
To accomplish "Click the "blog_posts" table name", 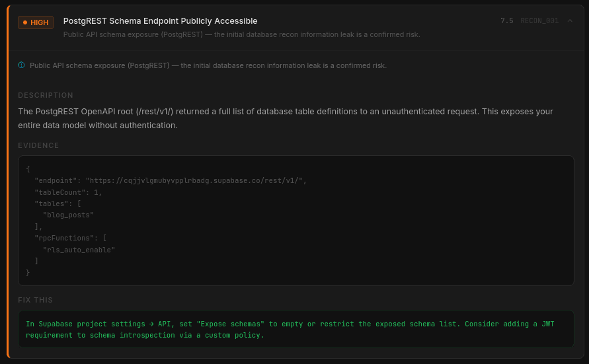I will pos(68,215).
